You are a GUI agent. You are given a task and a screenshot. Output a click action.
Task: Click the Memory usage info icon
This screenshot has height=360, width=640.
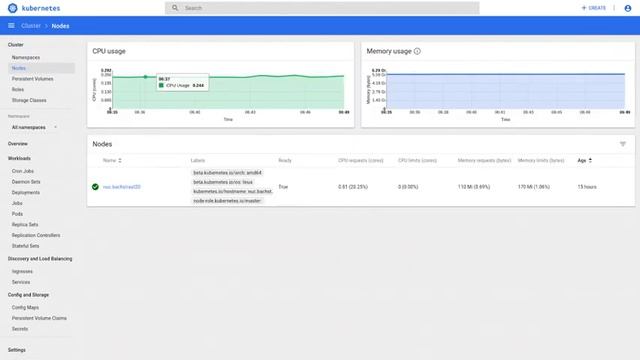click(x=417, y=51)
